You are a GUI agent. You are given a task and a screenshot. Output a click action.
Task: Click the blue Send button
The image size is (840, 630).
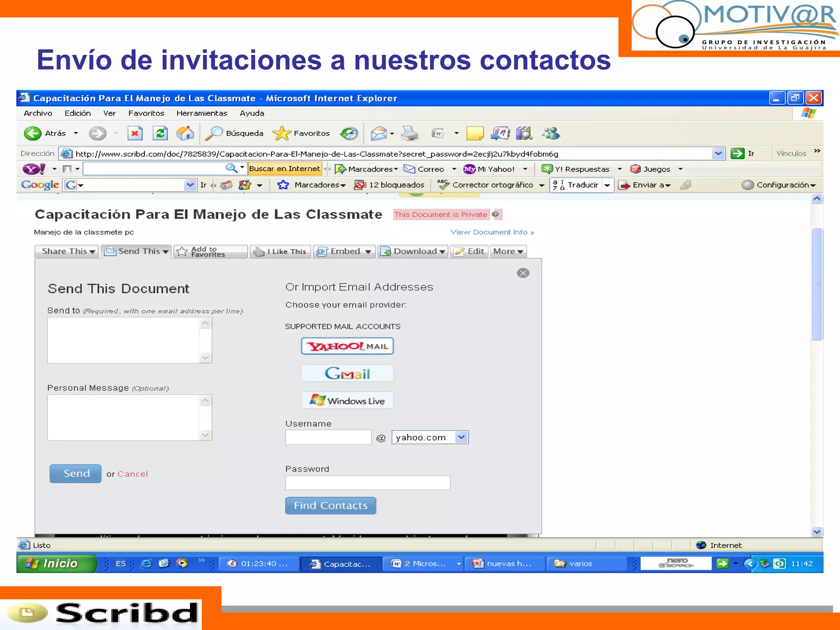(x=75, y=474)
